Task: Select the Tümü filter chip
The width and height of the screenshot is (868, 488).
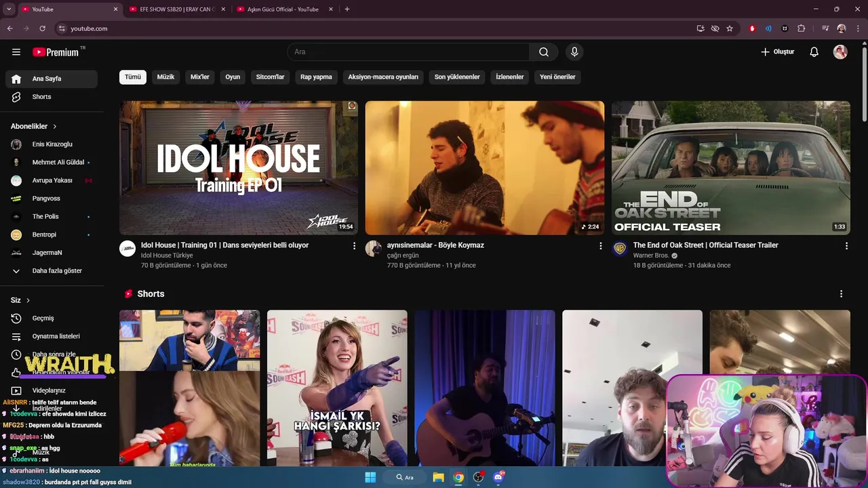Action: pyautogui.click(x=133, y=77)
